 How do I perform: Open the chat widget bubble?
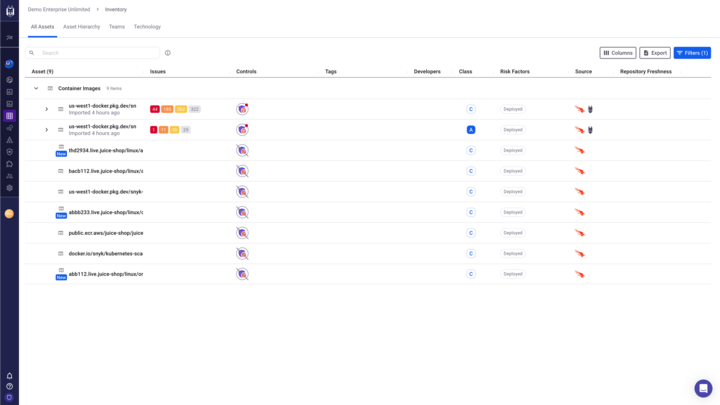(703, 388)
